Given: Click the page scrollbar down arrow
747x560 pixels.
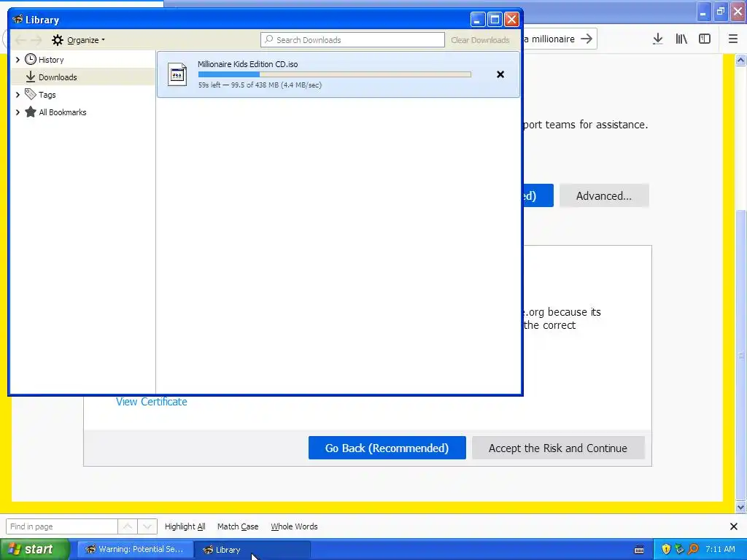Looking at the screenshot, I should coord(741,507).
